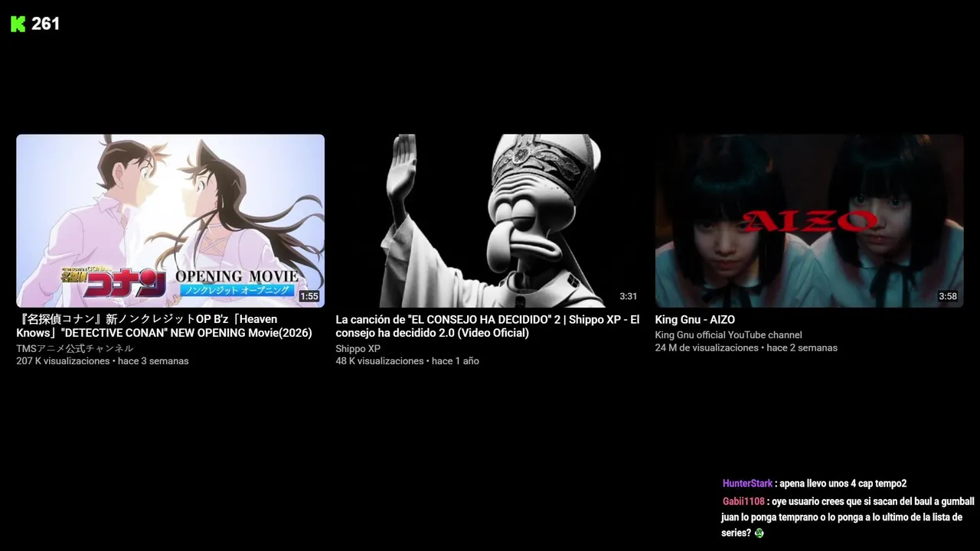This screenshot has height=551, width=980.
Task: Click the 261 viewer count
Action: point(46,24)
